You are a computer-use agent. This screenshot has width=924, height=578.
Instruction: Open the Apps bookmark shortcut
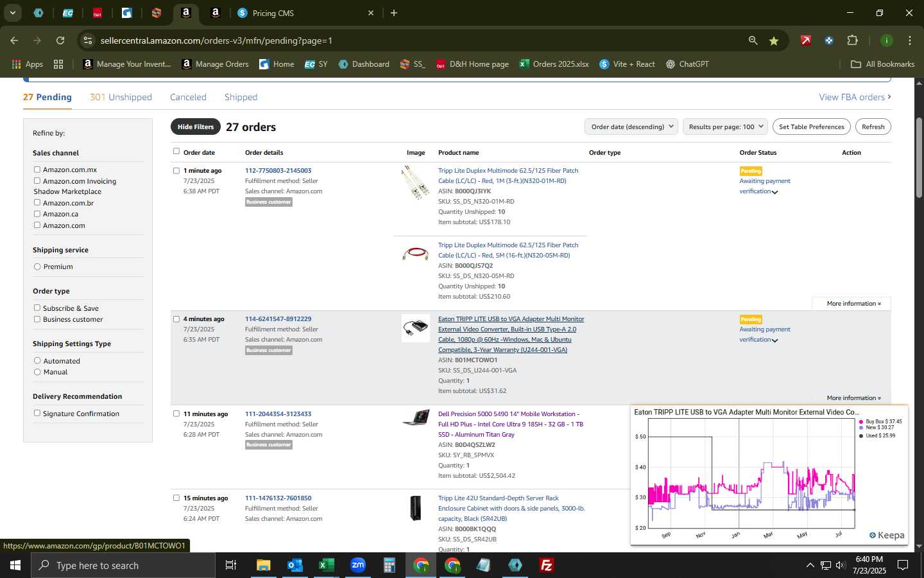pyautogui.click(x=27, y=64)
